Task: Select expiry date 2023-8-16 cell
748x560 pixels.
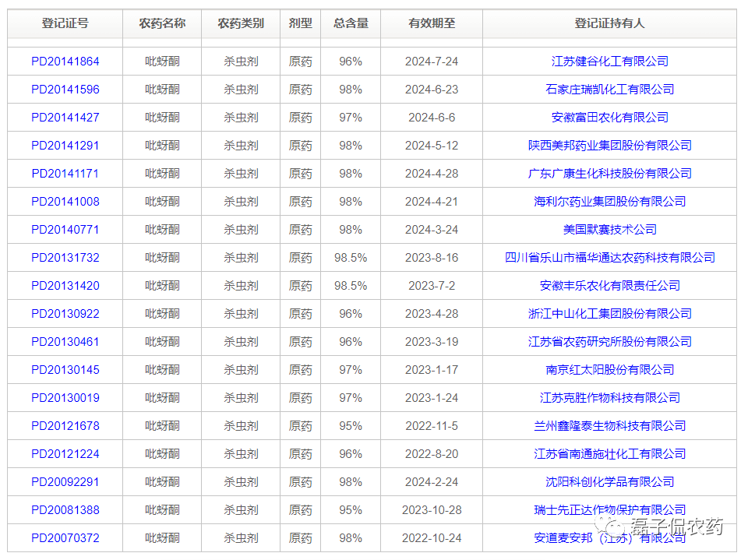Action: point(432,258)
